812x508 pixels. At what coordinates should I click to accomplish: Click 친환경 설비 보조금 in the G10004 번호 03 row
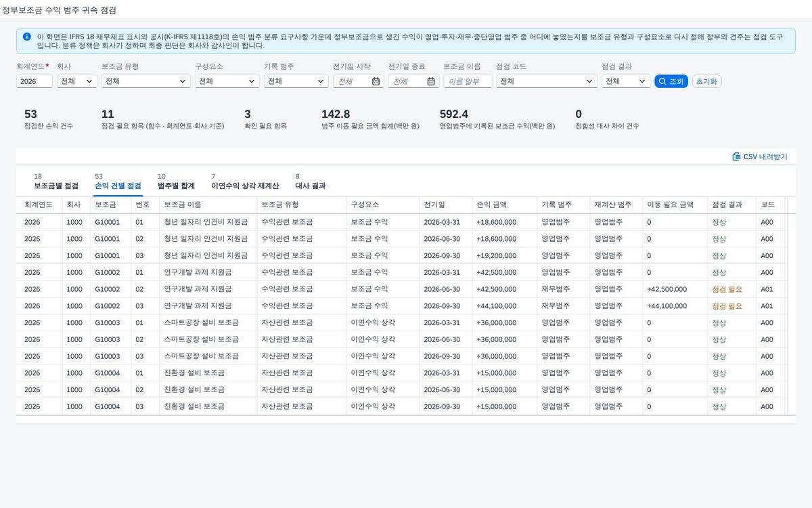(x=194, y=406)
